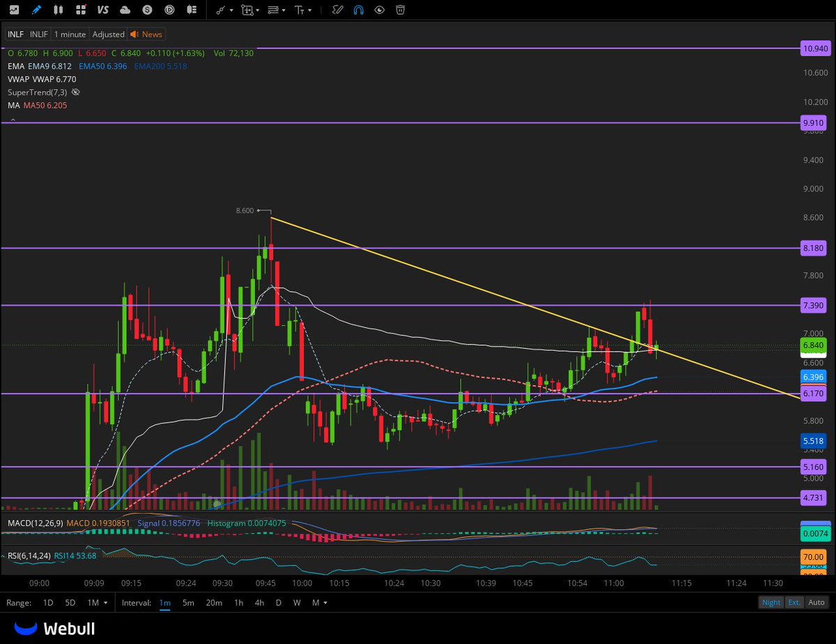Select the 5.160 price line label
This screenshot has height=644, width=836.
click(x=814, y=466)
